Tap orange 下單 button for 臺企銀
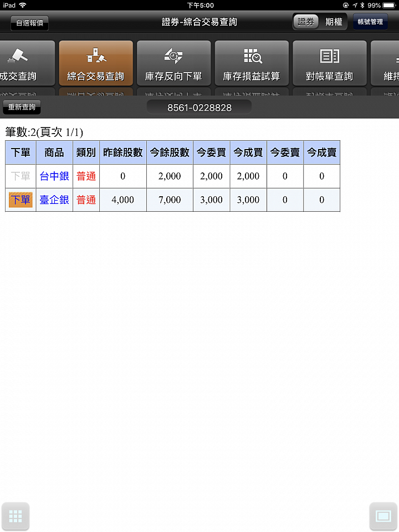Screen dimensions: 399x532 [21, 200]
